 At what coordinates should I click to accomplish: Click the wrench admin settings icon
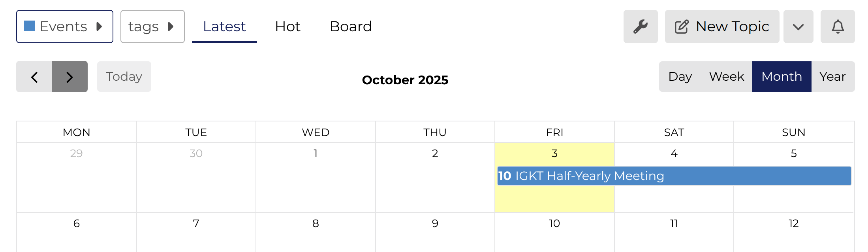(640, 27)
